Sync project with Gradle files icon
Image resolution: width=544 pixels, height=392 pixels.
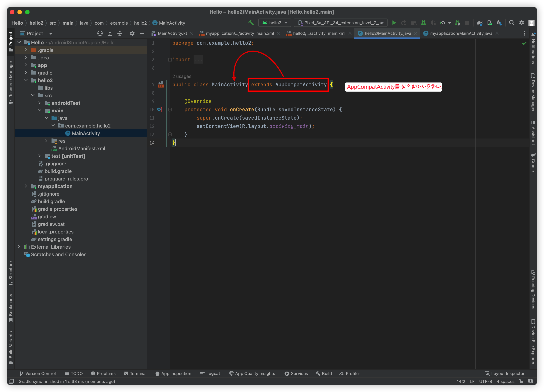[479, 23]
